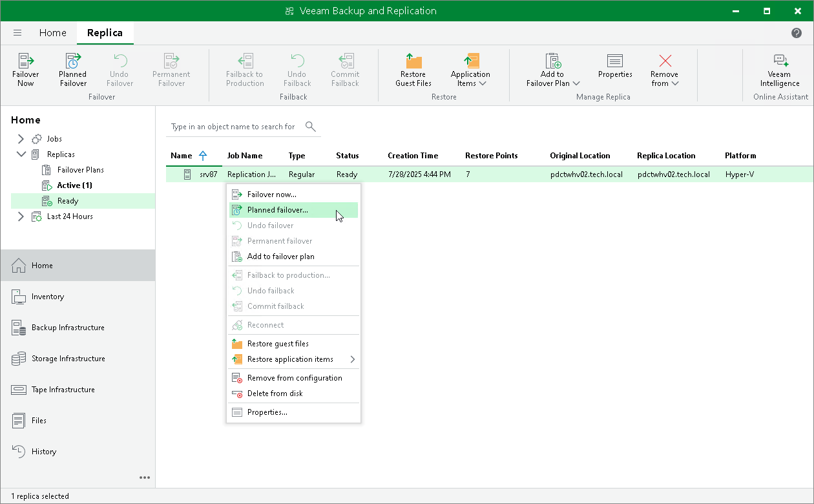The image size is (814, 504).
Task: Expand the Jobs tree node
Action: point(21,139)
